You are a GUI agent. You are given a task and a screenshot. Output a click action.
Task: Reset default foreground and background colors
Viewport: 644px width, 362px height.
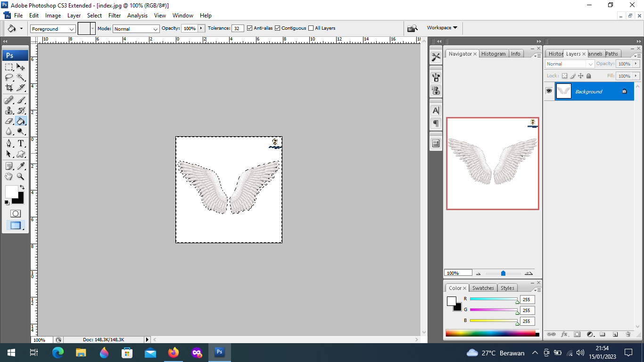click(7, 202)
